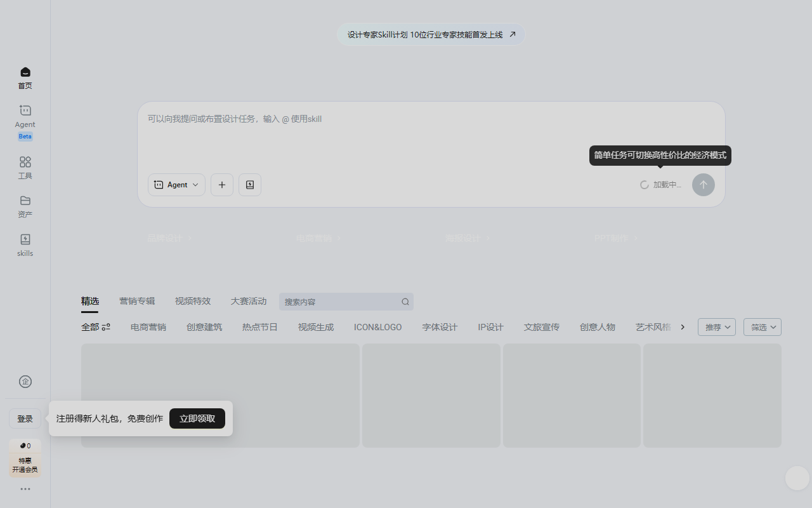Click the 登录 login button
The height and width of the screenshot is (508, 812).
point(25,419)
